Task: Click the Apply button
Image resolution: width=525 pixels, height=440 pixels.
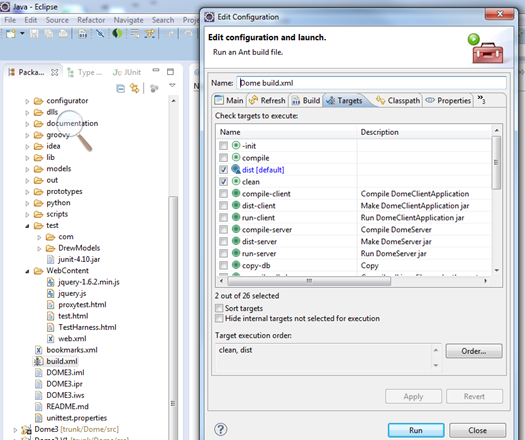Action: click(x=413, y=396)
